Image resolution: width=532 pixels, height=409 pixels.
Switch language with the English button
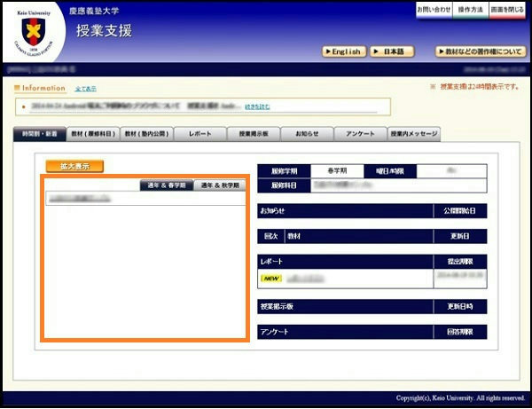(344, 52)
